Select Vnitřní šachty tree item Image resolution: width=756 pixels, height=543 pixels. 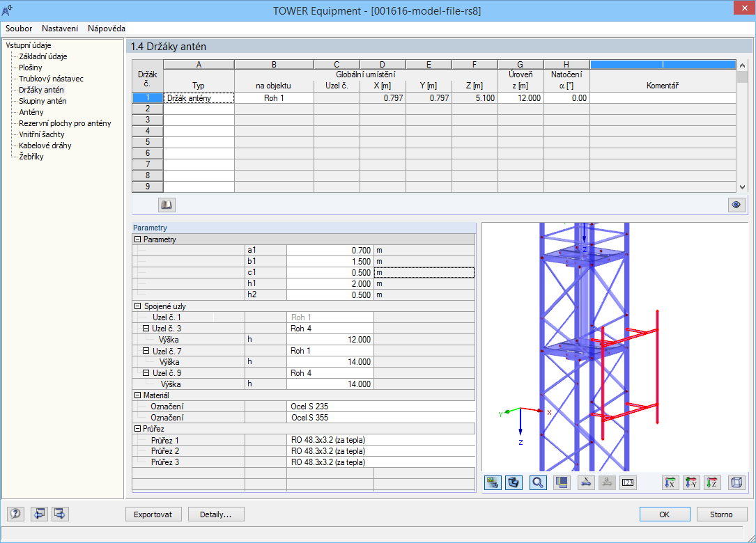42,134
